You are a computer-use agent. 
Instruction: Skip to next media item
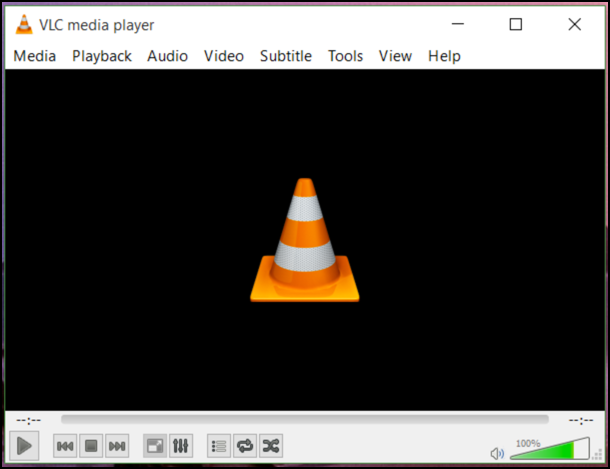117,446
